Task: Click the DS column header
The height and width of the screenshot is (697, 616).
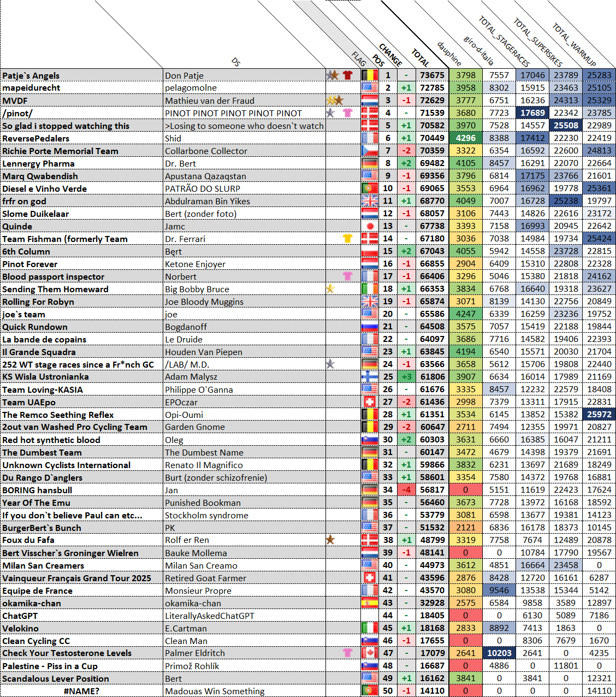Action: point(236,62)
